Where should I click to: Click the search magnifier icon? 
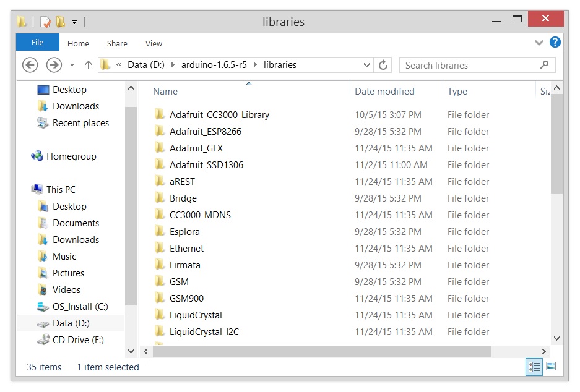[x=544, y=65]
